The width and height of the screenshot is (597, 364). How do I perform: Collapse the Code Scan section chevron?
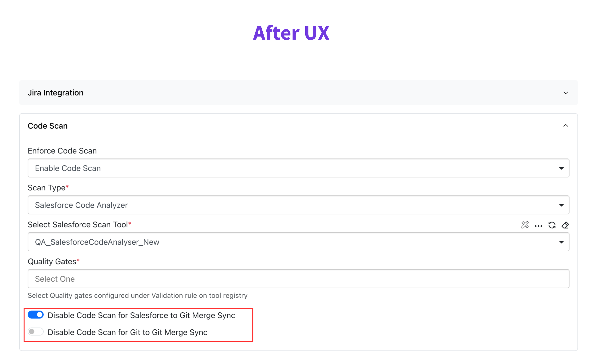(566, 126)
